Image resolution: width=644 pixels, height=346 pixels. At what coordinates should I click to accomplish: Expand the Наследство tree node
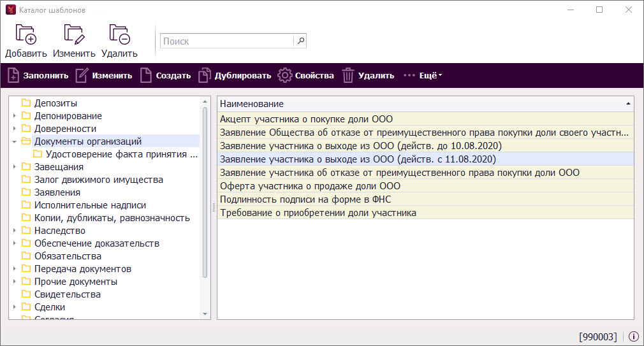click(15, 230)
